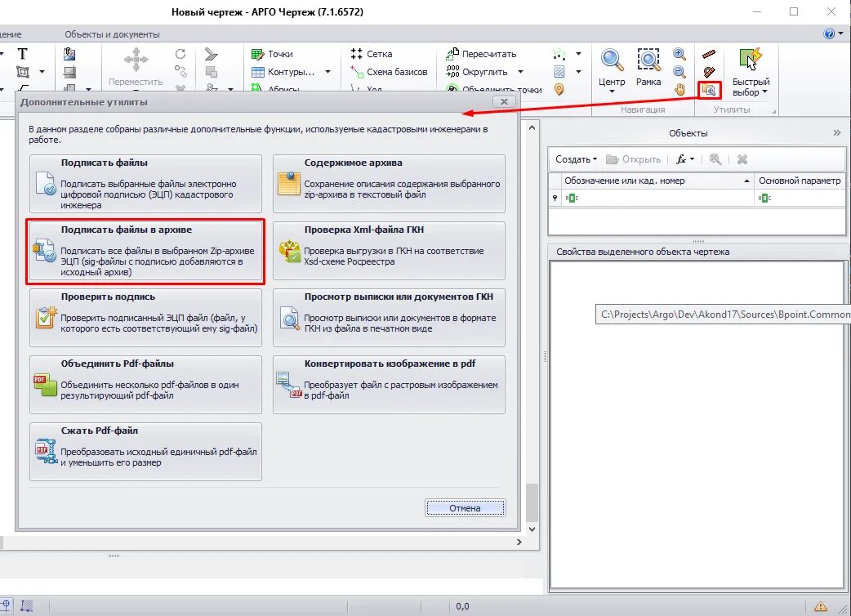Insert an image with the paperclip picture icon
The width and height of the screenshot is (851, 616).
point(69,54)
